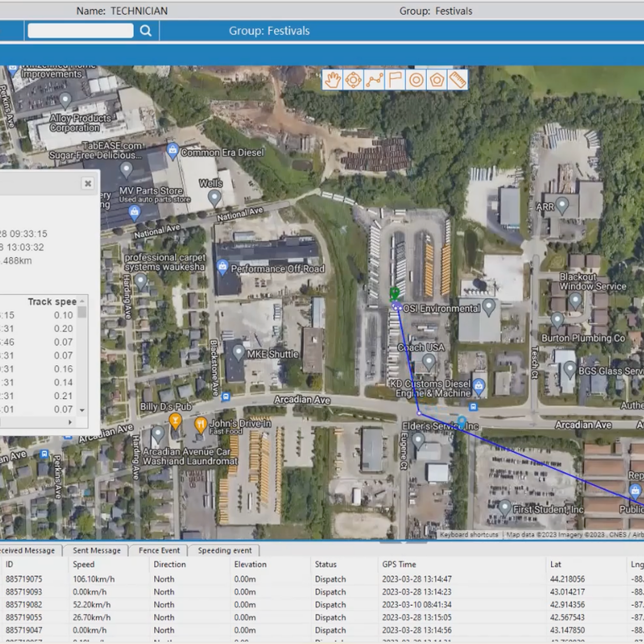Click track list horizontal scroll right arrow
644x644 pixels.
point(70,422)
